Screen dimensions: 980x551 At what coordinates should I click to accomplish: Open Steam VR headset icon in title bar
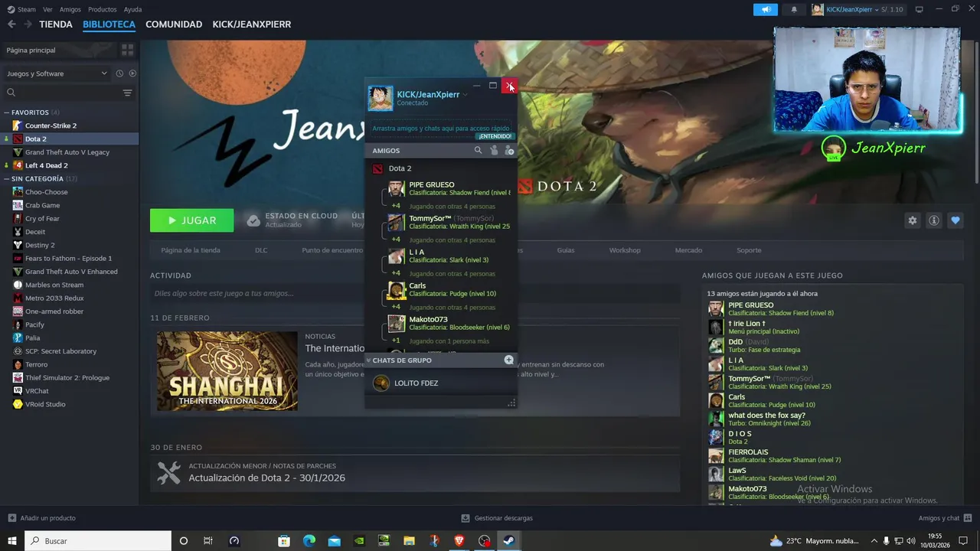pos(919,9)
